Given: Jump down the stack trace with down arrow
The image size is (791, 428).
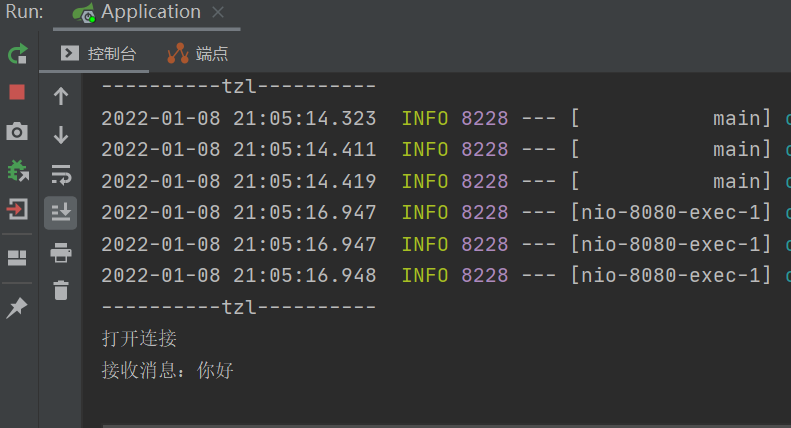Looking at the screenshot, I should [x=61, y=135].
